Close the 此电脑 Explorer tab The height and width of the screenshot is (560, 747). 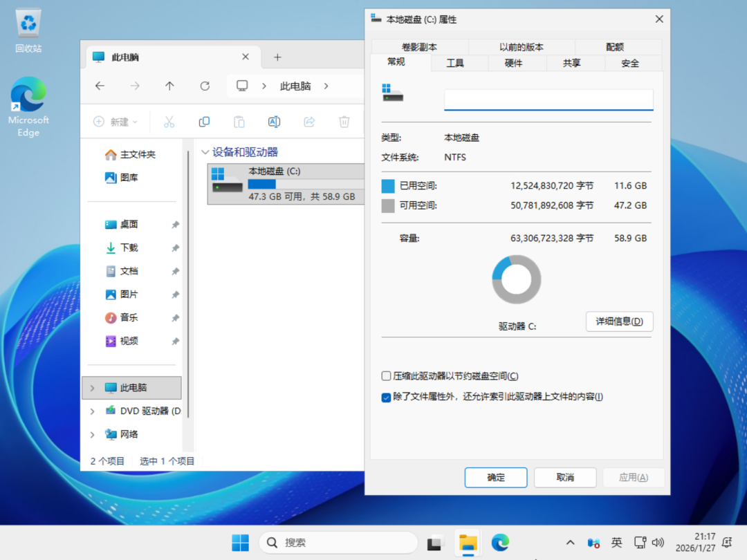point(246,57)
